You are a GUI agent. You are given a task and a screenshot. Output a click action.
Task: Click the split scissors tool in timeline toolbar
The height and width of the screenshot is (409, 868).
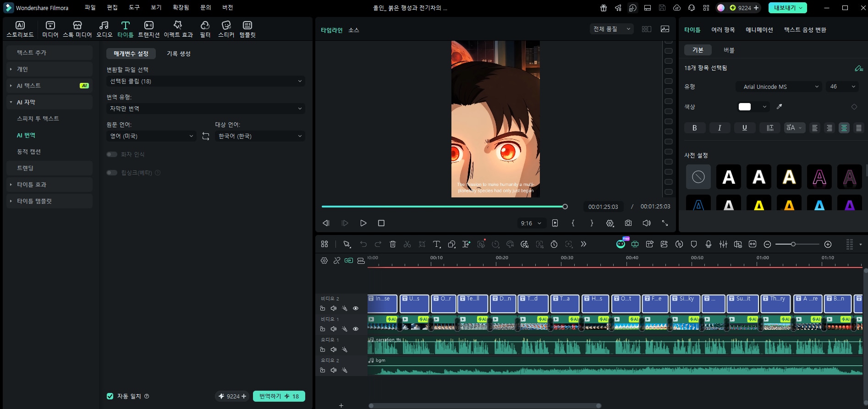tap(407, 244)
